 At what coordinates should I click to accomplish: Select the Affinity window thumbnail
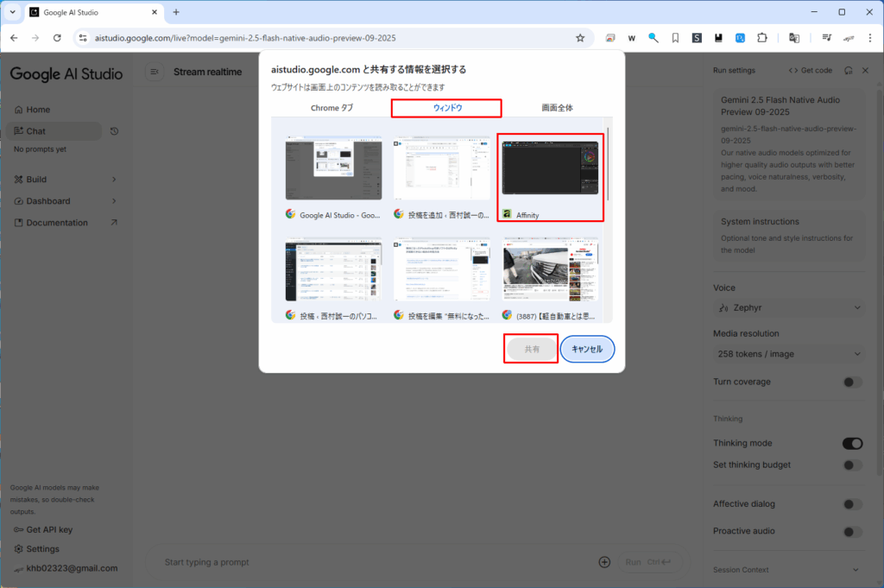point(550,177)
